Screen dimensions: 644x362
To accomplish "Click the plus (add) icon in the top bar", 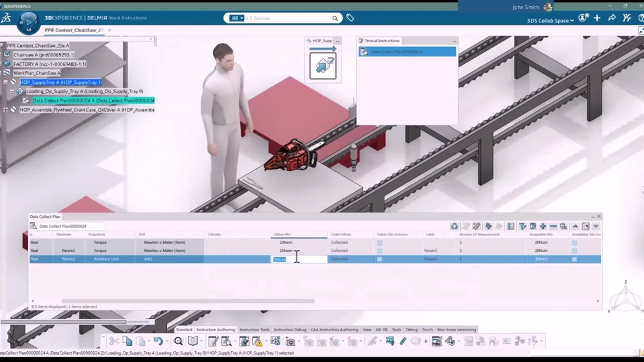I will click(x=597, y=17).
